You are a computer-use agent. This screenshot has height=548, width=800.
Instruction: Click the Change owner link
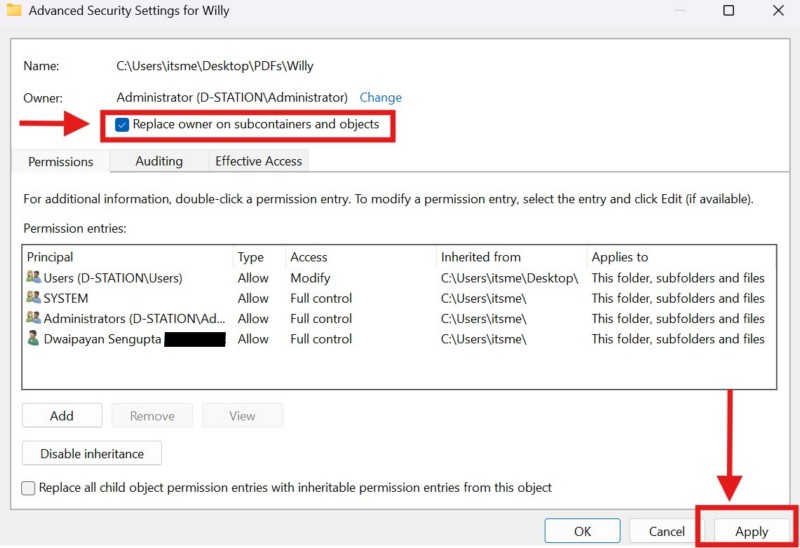pos(380,97)
